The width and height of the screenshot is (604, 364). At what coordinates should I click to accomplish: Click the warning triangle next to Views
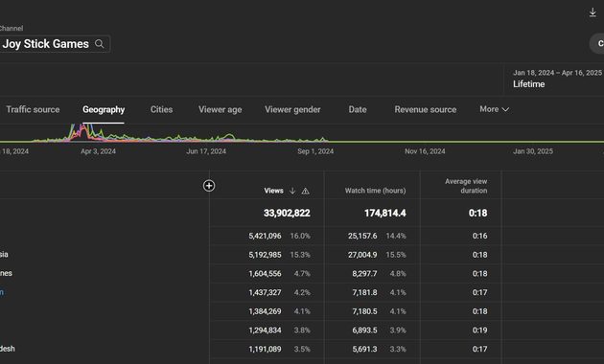306,191
